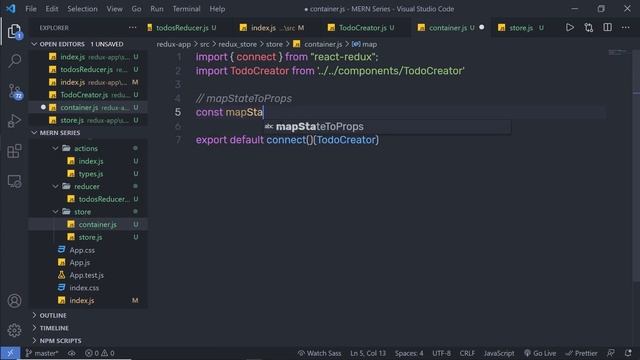Open App.test.js in file tree
The image size is (640, 360).
[86, 275]
